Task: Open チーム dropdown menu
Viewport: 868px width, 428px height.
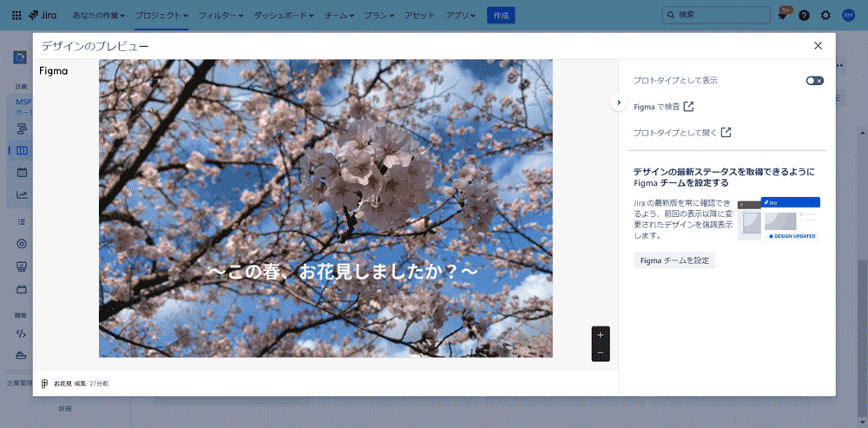Action: pos(339,16)
